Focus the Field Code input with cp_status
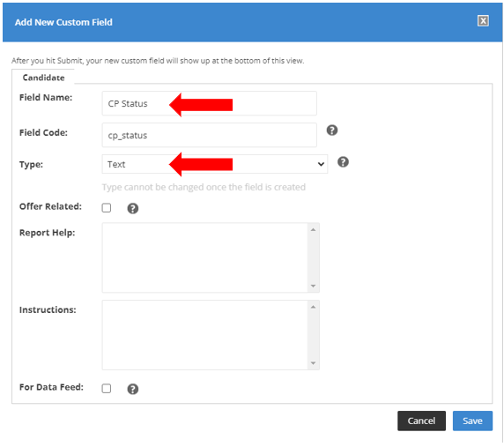The image size is (504, 447). pyautogui.click(x=209, y=135)
